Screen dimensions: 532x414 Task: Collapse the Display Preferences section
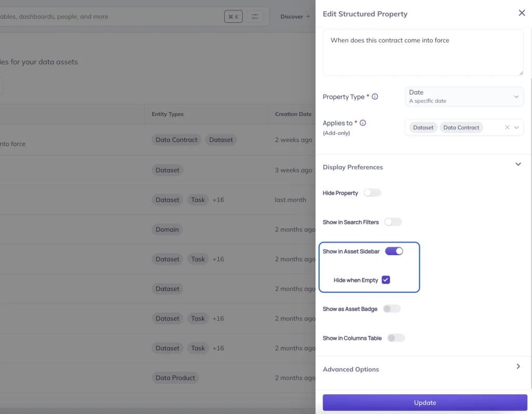click(x=518, y=164)
